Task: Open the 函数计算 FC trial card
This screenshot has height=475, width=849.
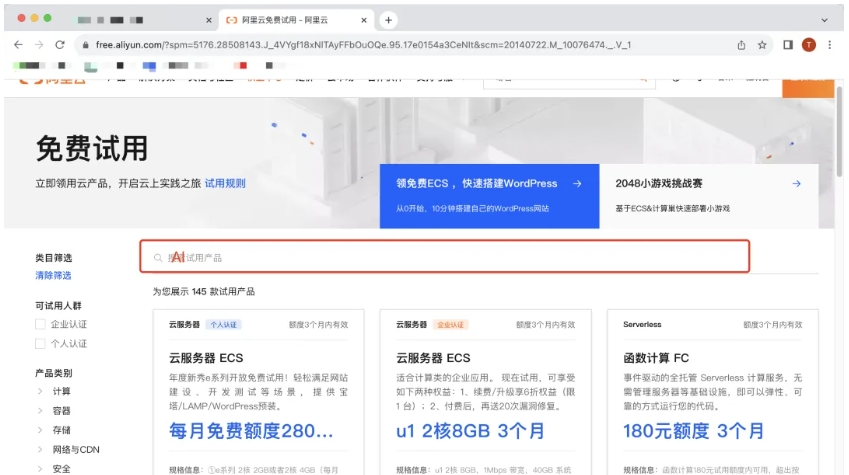Action: click(713, 392)
